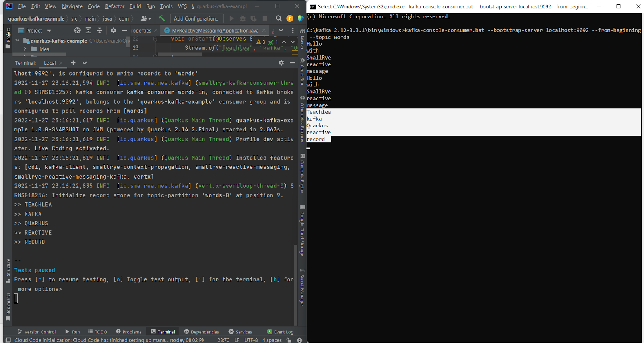Viewport: 644px width, 343px height.
Task: Open the Project side tool window
Action: (x=8, y=38)
